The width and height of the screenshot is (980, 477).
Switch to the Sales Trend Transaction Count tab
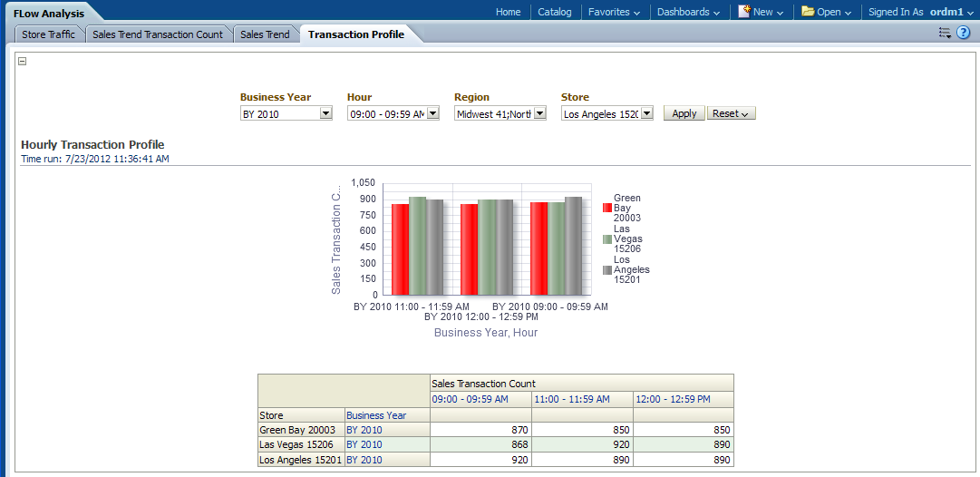click(158, 34)
